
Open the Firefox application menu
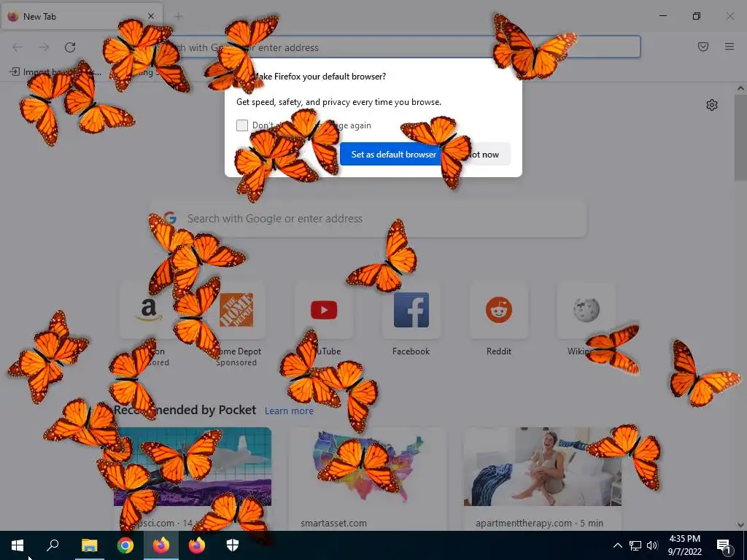(x=729, y=47)
